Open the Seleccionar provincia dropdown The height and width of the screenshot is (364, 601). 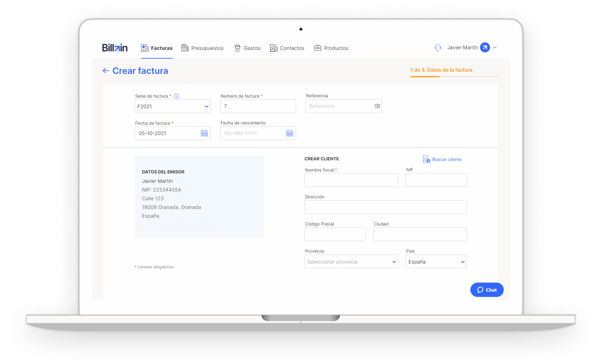(351, 262)
